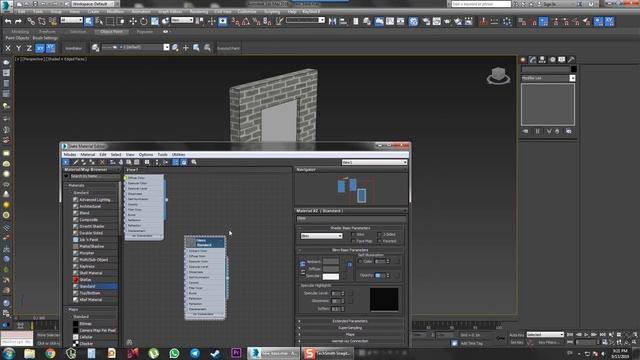Open the Create tab in command panel
Viewport: 640px width, 360px height.
(523, 60)
